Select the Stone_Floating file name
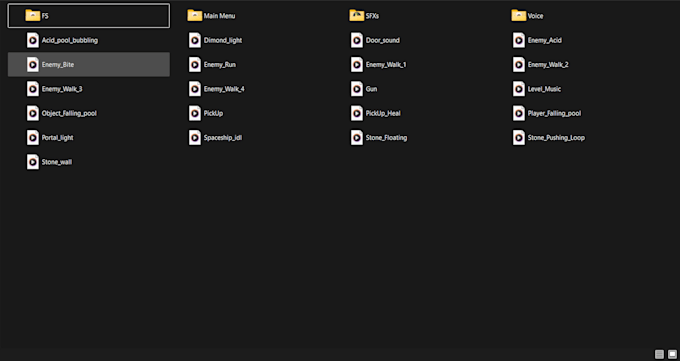680x361 pixels. (x=386, y=138)
